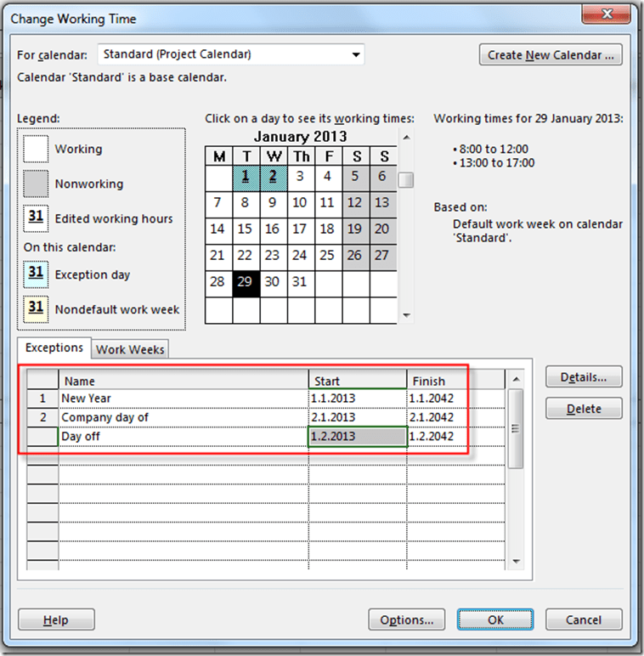Select the Exceptions tab
This screenshot has width=644, height=656.
pos(54,348)
